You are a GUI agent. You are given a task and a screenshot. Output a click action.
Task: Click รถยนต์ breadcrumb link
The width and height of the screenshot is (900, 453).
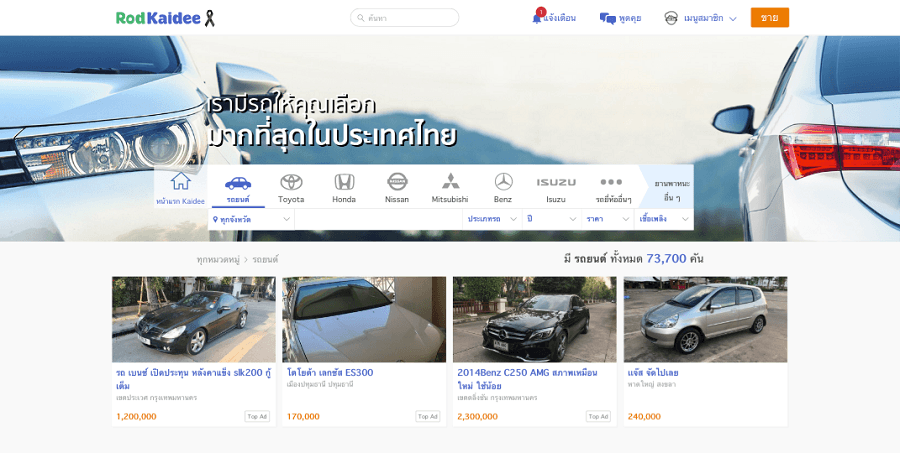(265, 260)
